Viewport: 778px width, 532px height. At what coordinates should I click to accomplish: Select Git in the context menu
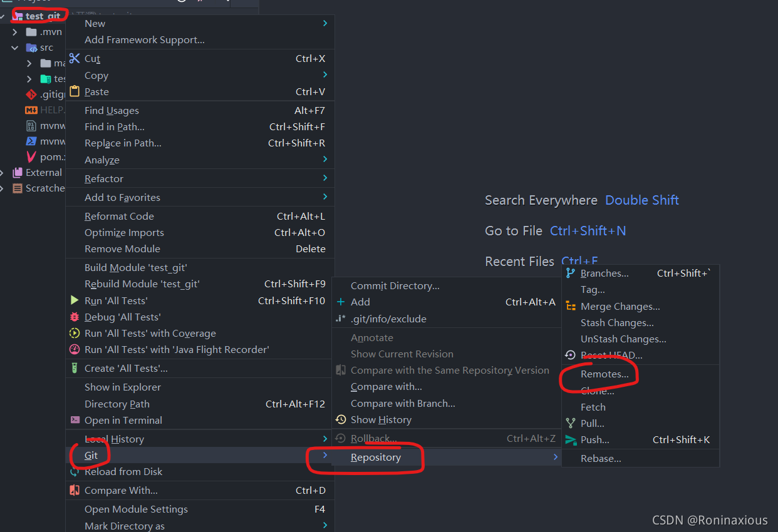tap(200, 455)
